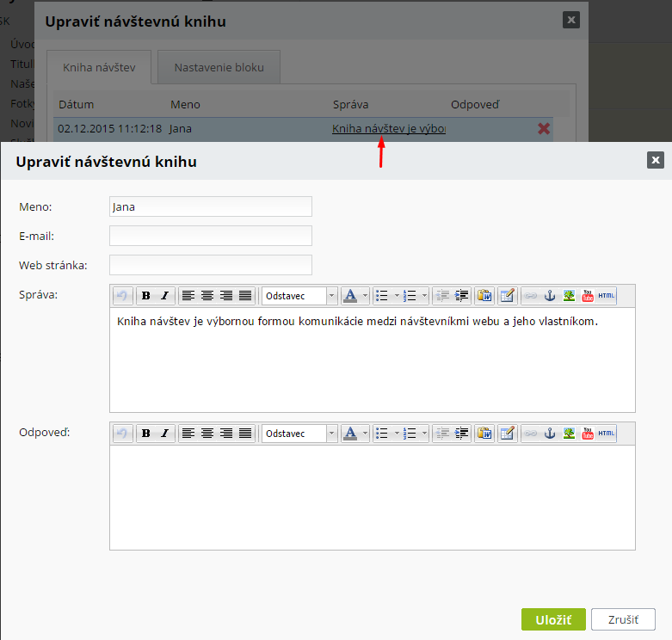Screen dimensions: 672x640
Task: Click the notepad pencil icon in Správa editor
Action: pos(507,296)
